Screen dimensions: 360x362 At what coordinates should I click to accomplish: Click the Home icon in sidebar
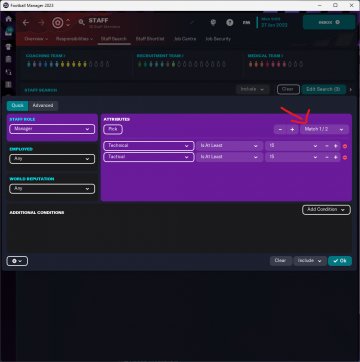[x=8, y=19]
